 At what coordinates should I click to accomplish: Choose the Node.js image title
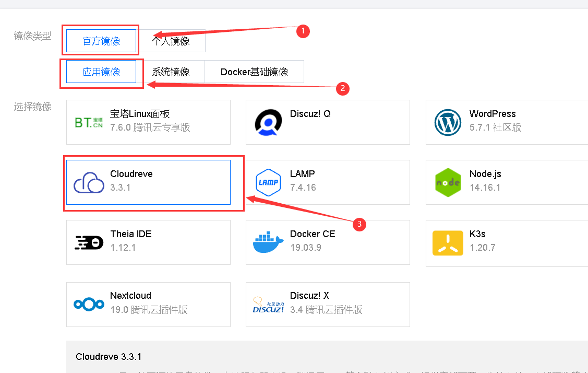coord(485,174)
